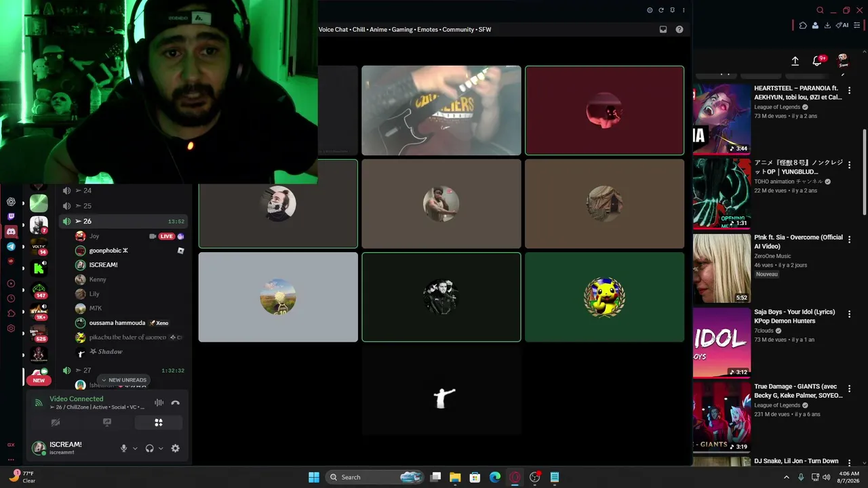Image resolution: width=868 pixels, height=488 pixels.
Task: Open the browser easy setup sliders icon
Action: point(857,26)
